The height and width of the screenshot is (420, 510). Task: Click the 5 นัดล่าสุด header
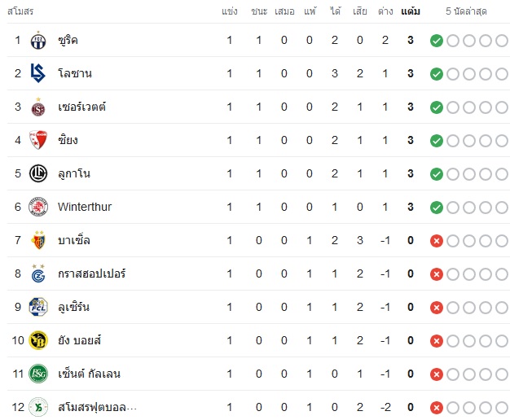(x=466, y=11)
